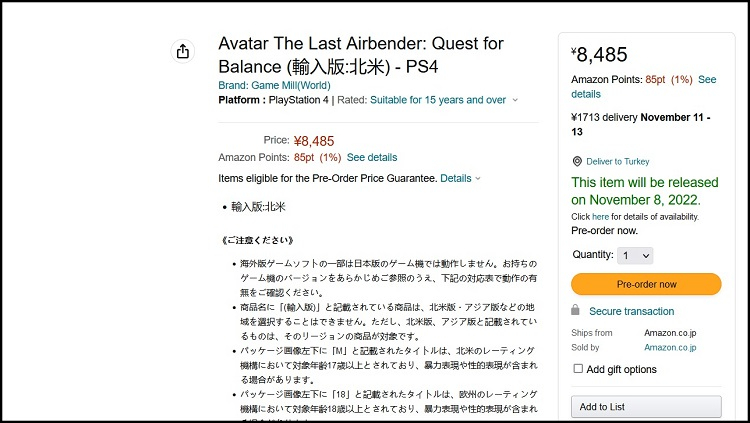The width and height of the screenshot is (750, 423).
Task: Click the padlock icon beside Secure transaction
Action: tap(575, 311)
